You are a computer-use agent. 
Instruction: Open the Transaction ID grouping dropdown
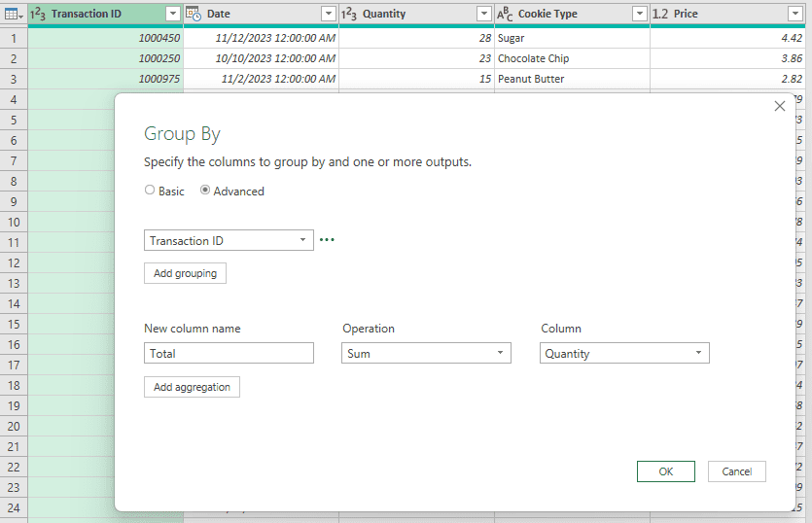[229, 240]
